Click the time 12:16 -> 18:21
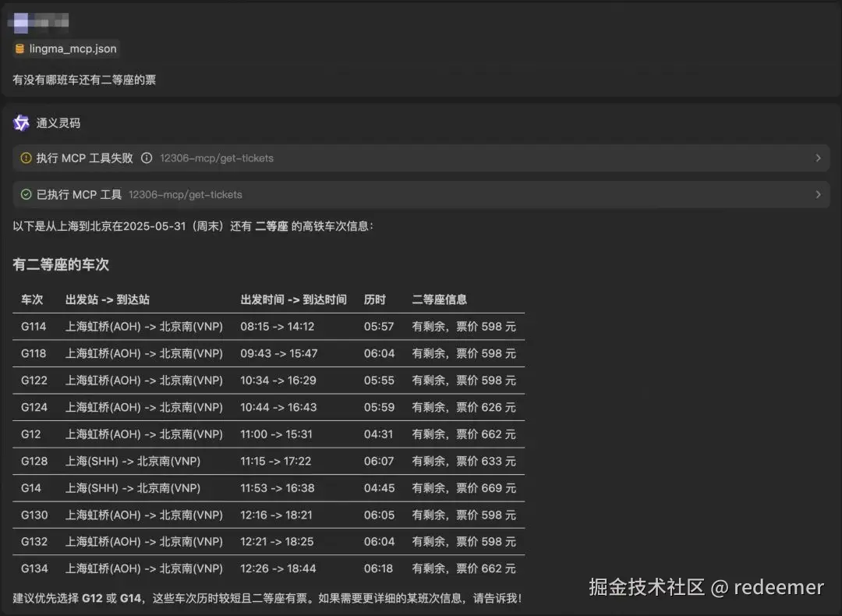This screenshot has width=842, height=616. [x=276, y=515]
